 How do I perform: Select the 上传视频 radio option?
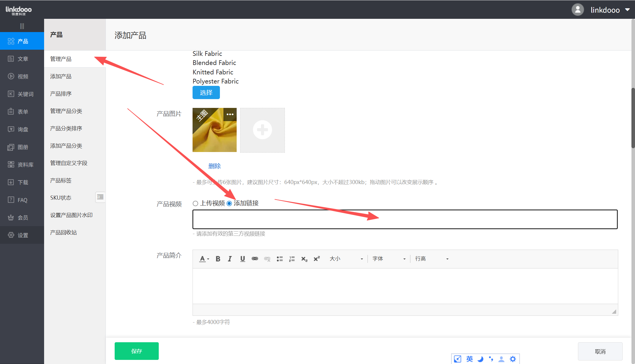coord(195,203)
